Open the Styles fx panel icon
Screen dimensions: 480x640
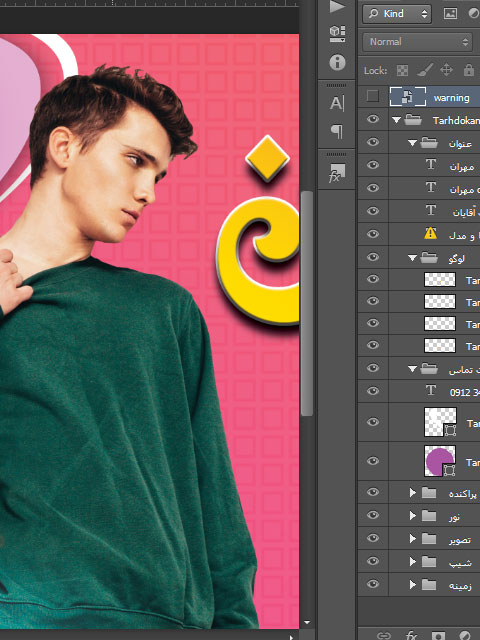pos(337,173)
